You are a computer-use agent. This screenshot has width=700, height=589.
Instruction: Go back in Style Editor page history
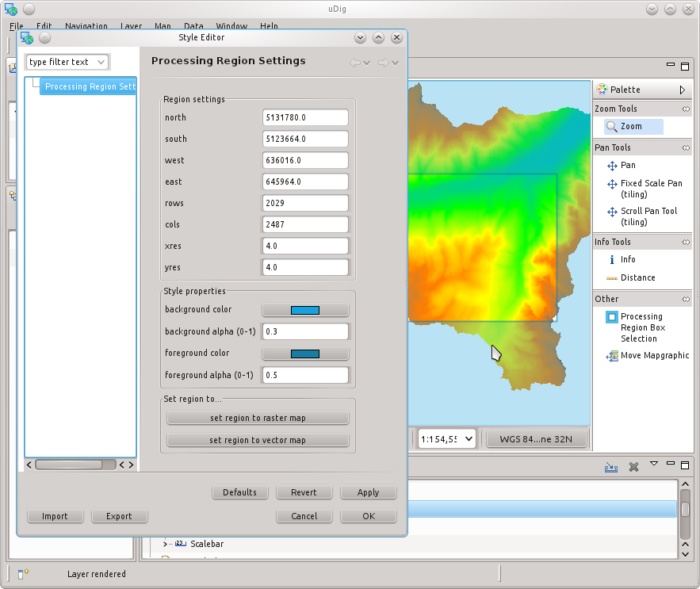pos(355,63)
